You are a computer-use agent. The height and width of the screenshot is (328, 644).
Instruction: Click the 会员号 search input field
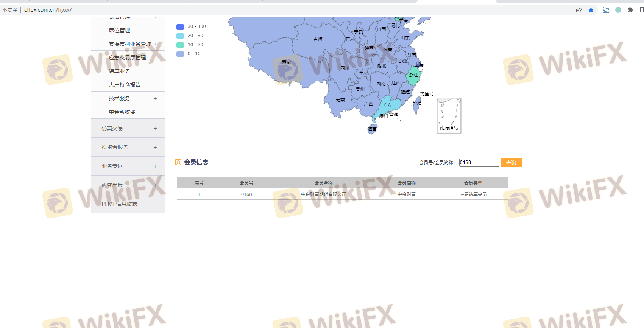pos(479,163)
